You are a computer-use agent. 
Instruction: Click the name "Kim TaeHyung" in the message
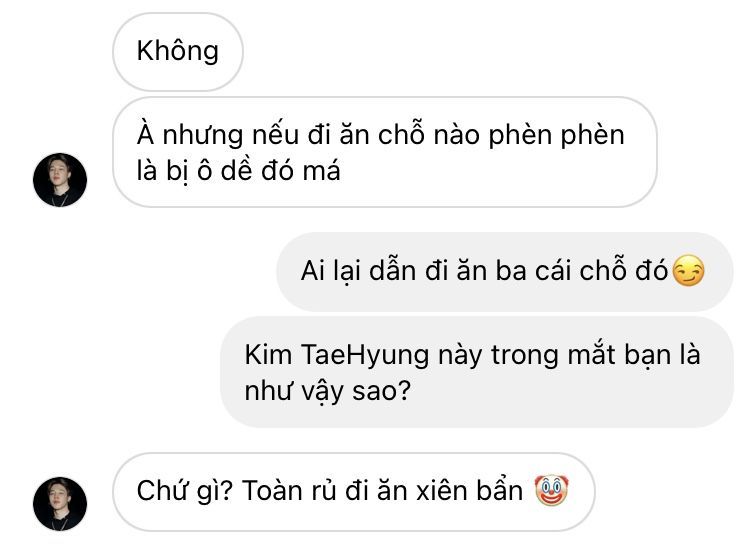click(337, 356)
